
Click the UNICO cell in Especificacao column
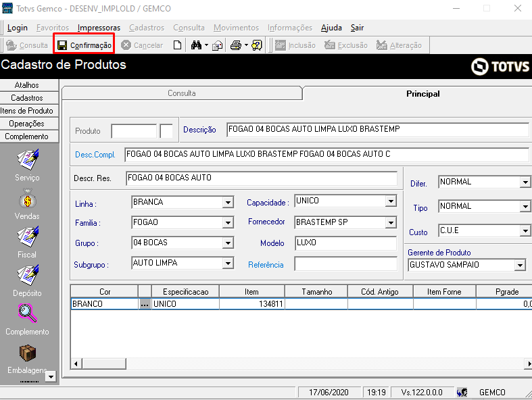(186, 304)
